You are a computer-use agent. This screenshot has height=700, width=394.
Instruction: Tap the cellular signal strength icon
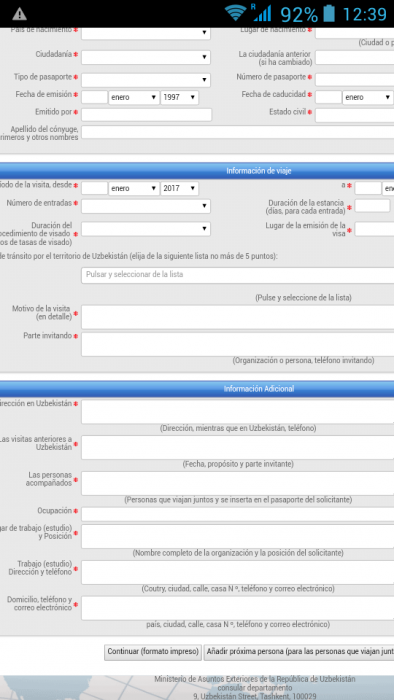261,13
